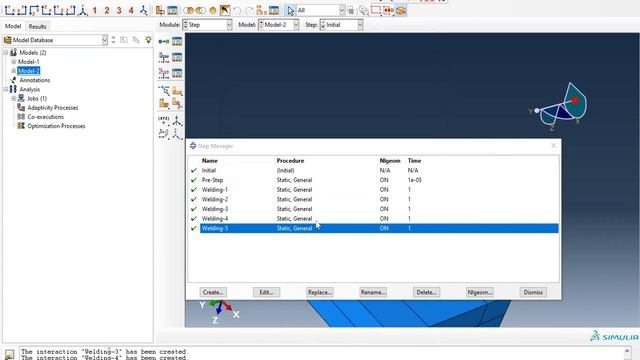
Task: Select Co-executions in the tree
Action: click(45, 117)
